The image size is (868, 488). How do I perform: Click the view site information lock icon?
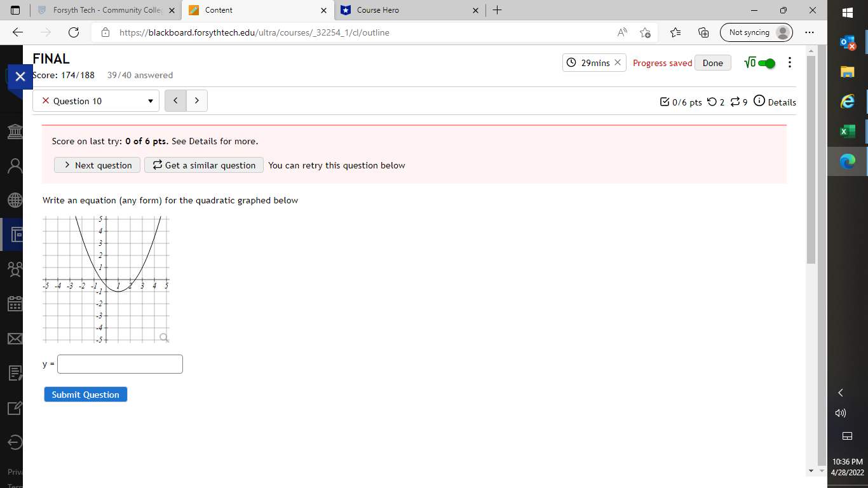[x=105, y=32]
